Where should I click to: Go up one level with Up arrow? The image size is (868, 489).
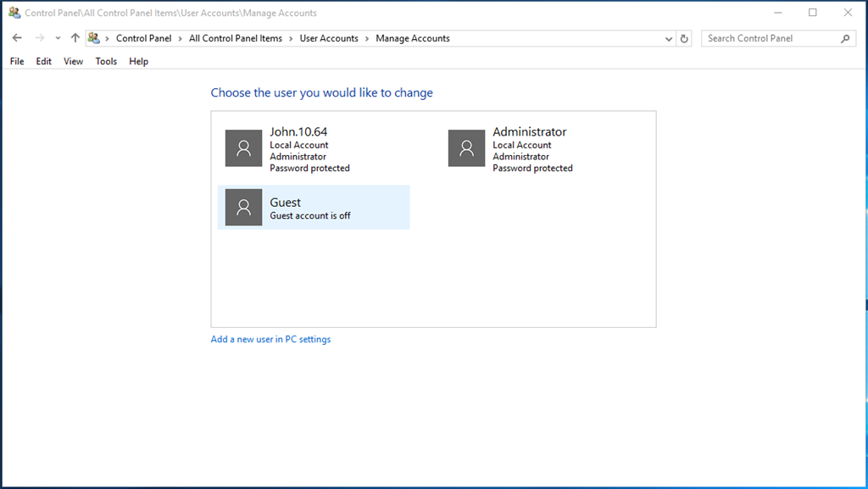click(x=75, y=38)
